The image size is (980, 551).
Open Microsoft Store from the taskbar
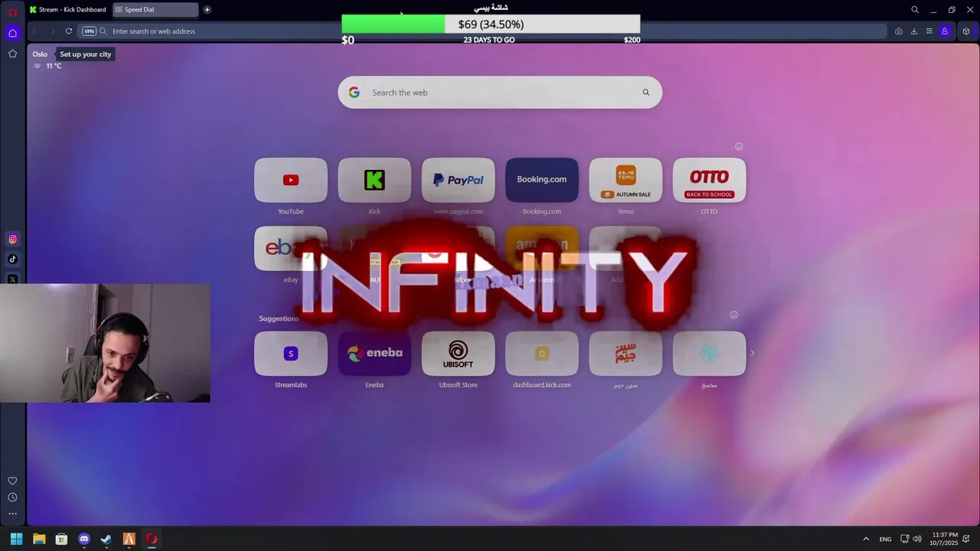point(61,539)
